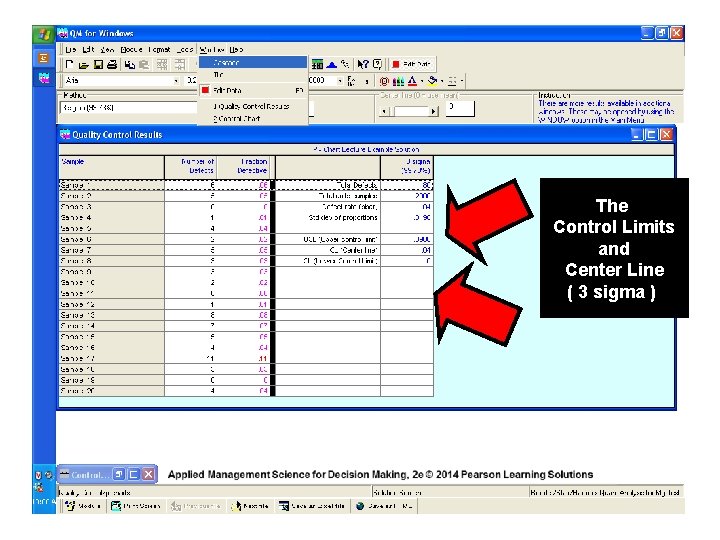Click the colored bars format icon
720x540 pixels.
(398, 81)
